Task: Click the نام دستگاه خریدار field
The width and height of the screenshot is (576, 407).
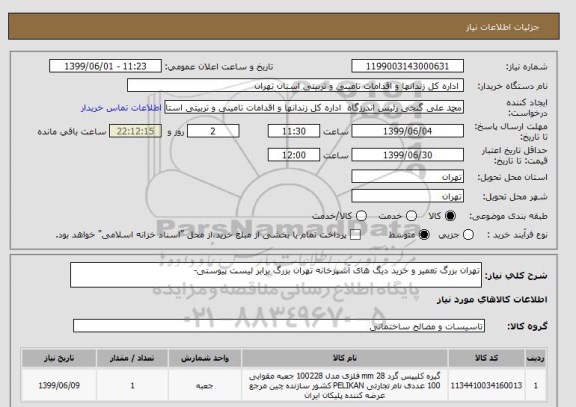Action: (295, 86)
